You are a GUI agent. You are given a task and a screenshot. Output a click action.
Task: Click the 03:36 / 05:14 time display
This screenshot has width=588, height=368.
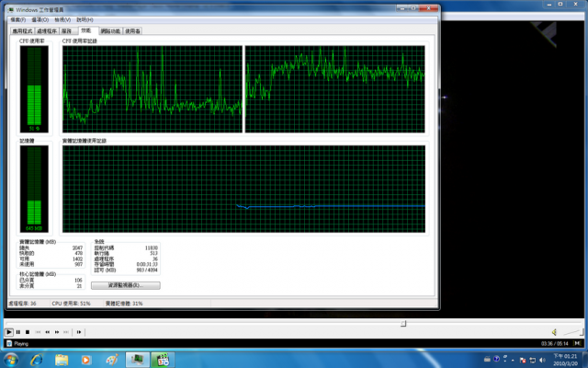[x=554, y=343]
